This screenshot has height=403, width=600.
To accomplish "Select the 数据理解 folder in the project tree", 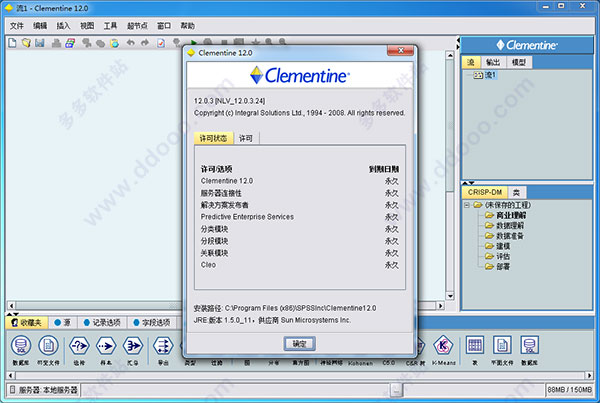I will point(504,226).
